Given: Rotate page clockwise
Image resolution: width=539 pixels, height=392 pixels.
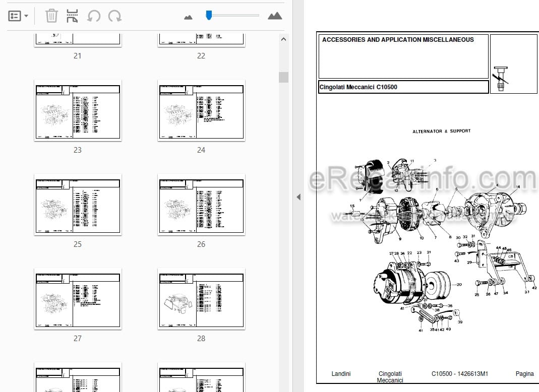Looking at the screenshot, I should click(115, 16).
